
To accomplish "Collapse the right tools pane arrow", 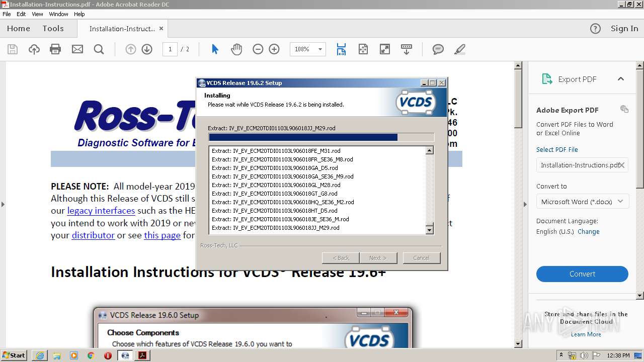I will (x=525, y=204).
